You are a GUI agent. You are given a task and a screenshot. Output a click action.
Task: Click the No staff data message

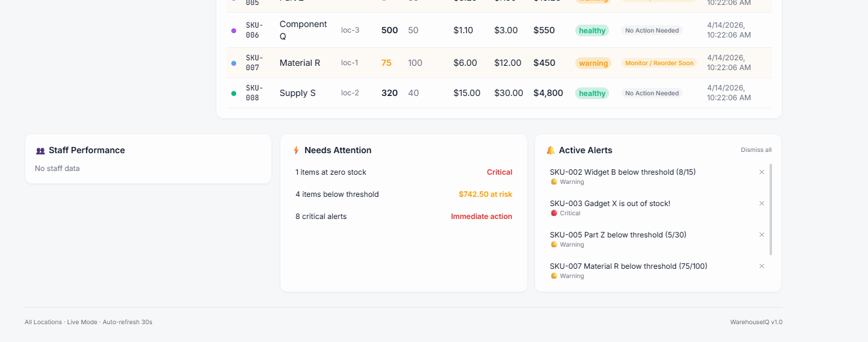(x=57, y=169)
